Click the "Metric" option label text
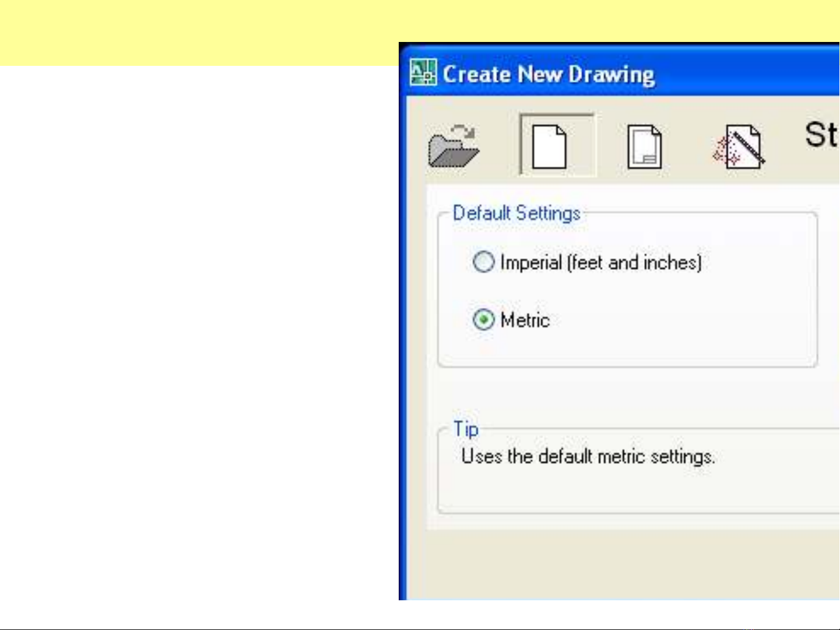This screenshot has width=840, height=630. [x=525, y=320]
